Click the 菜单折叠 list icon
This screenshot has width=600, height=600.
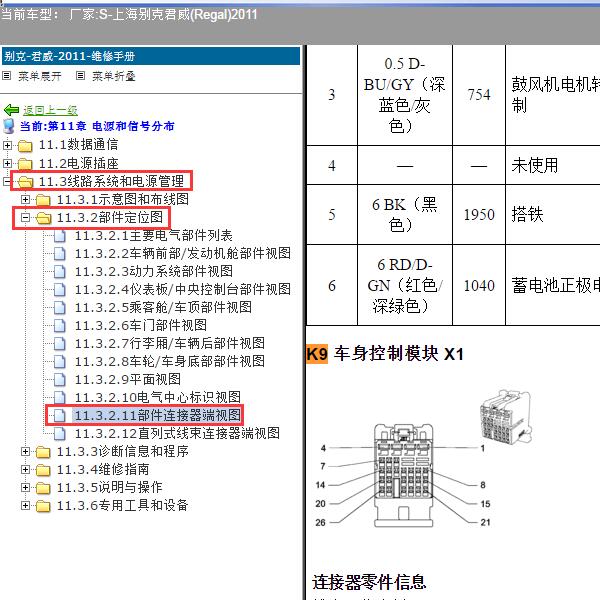[x=80, y=75]
